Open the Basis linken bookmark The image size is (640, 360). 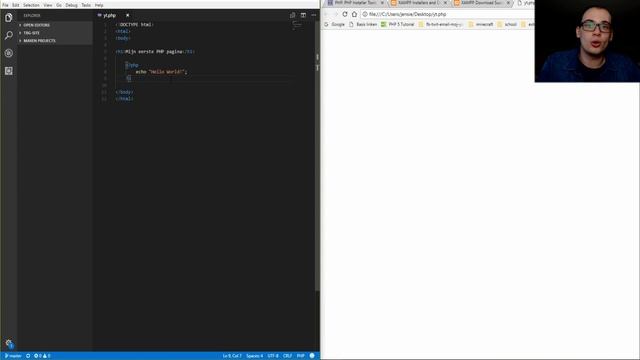pyautogui.click(x=363, y=24)
